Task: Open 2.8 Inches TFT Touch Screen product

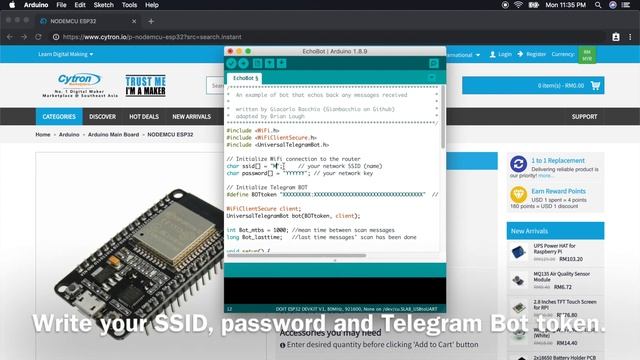Action: (x=564, y=304)
